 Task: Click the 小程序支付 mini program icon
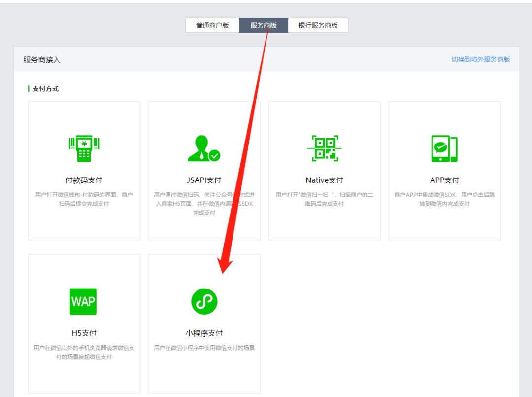click(x=204, y=301)
